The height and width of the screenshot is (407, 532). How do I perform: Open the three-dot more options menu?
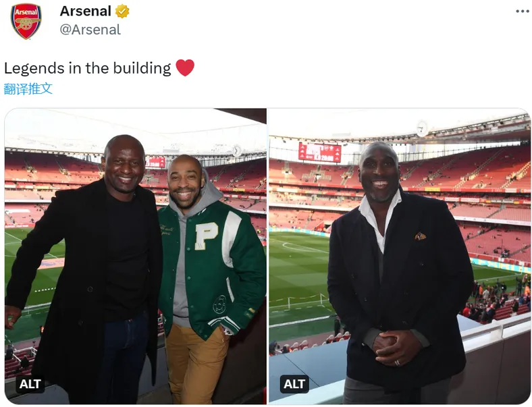[x=523, y=11]
